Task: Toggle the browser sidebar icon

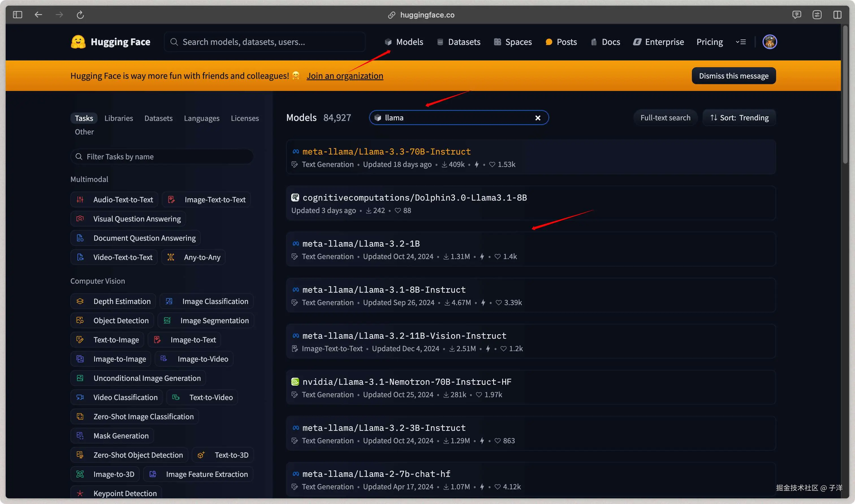Action: click(x=17, y=15)
